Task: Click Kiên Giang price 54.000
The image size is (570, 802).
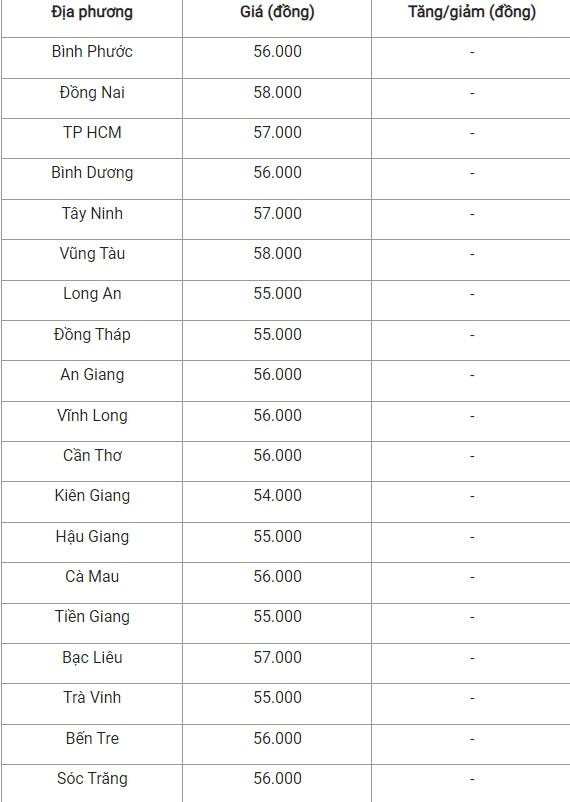Action: click(x=277, y=496)
